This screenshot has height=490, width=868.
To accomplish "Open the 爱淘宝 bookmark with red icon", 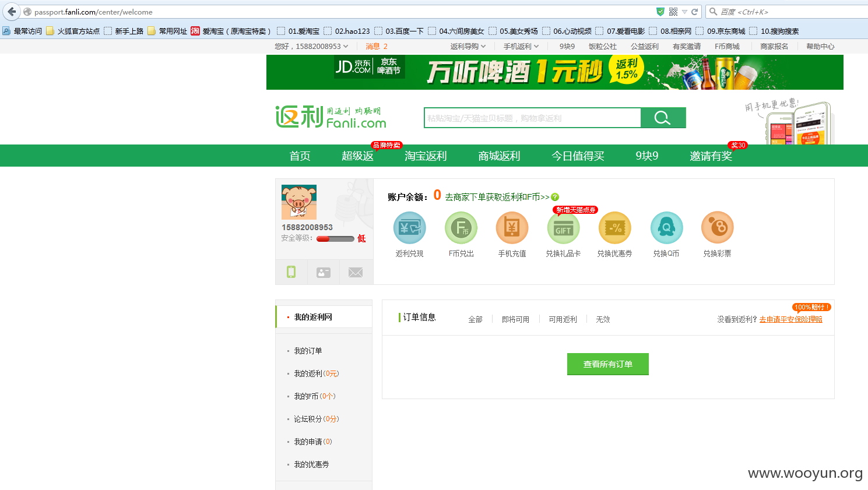I will pyautogui.click(x=231, y=31).
